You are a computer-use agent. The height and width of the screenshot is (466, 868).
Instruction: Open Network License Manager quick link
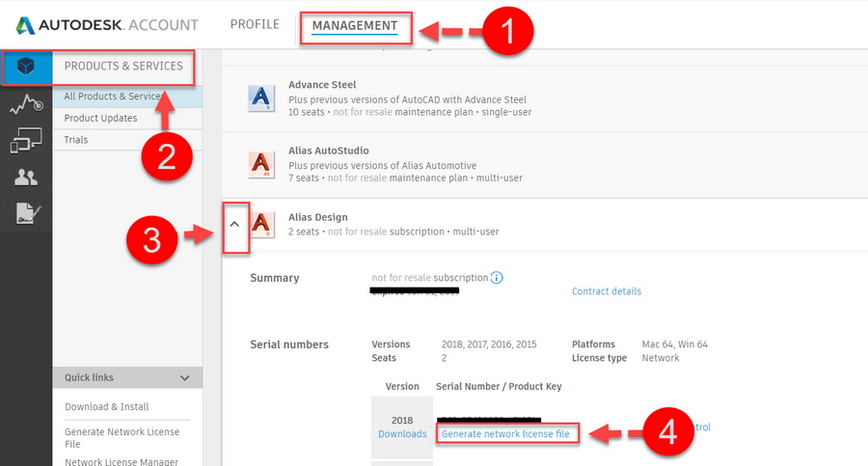122,461
